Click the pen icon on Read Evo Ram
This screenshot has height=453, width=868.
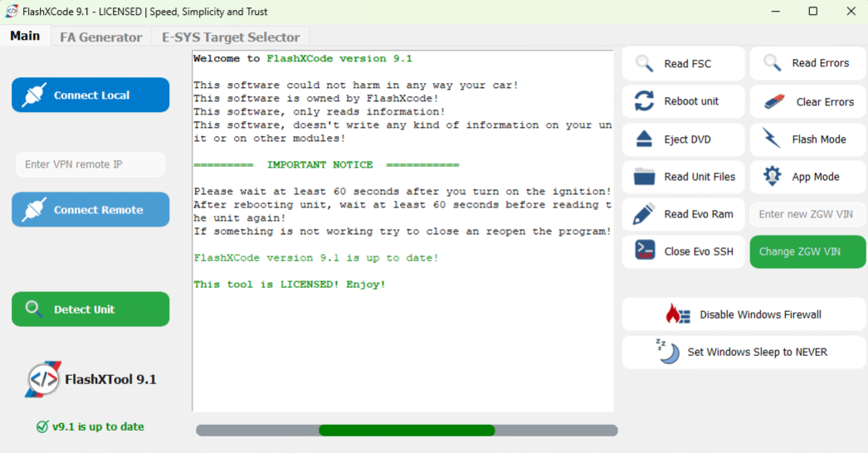click(x=644, y=214)
